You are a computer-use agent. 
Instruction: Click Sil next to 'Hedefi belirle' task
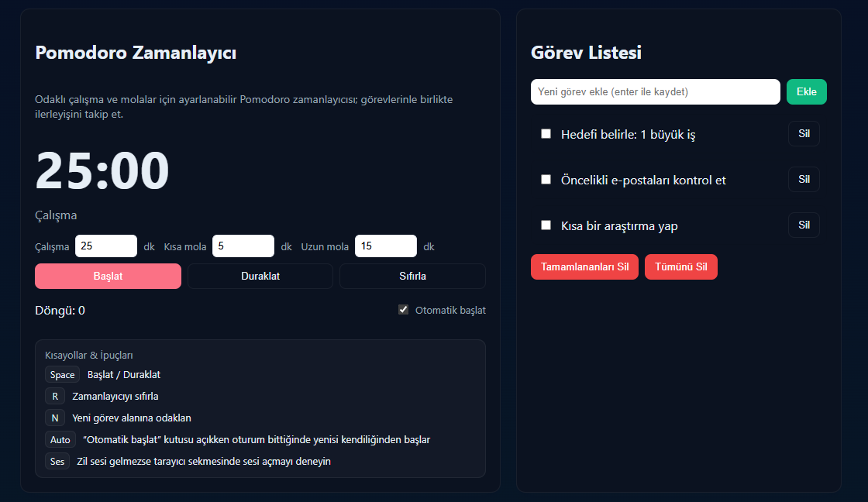804,133
